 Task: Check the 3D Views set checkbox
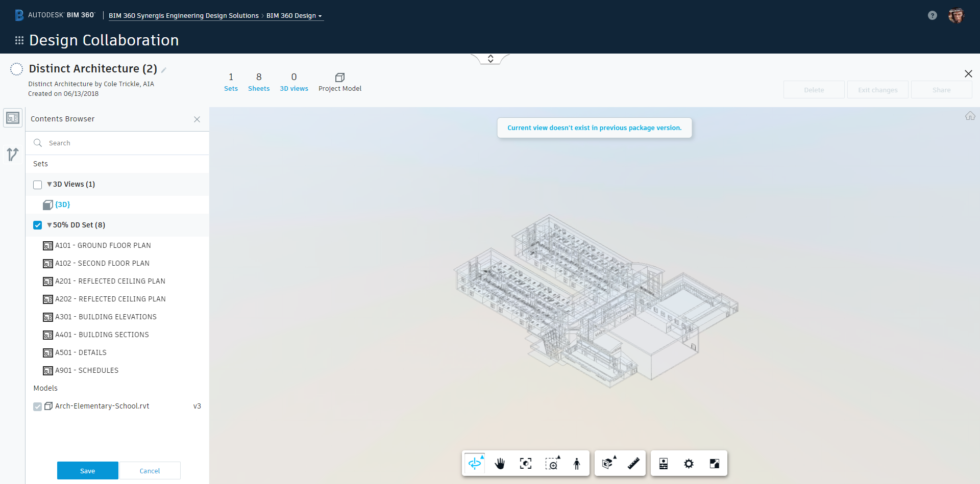point(38,185)
